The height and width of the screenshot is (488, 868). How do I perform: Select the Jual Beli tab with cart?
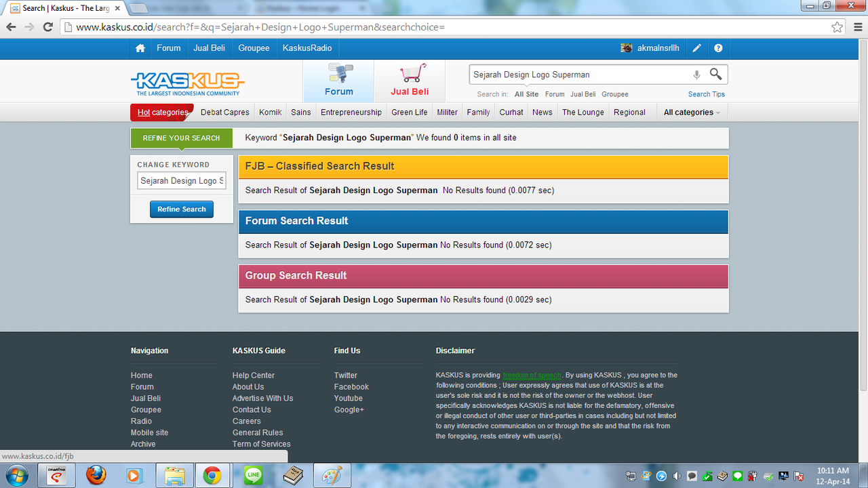410,81
